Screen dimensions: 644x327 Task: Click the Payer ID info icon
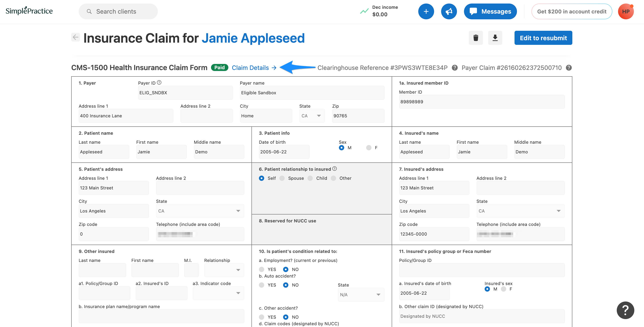[159, 82]
